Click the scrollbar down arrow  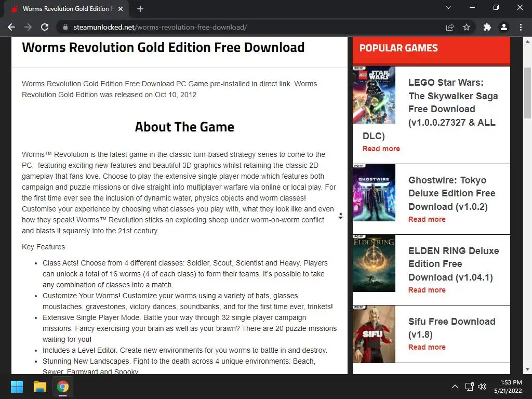tap(527, 369)
